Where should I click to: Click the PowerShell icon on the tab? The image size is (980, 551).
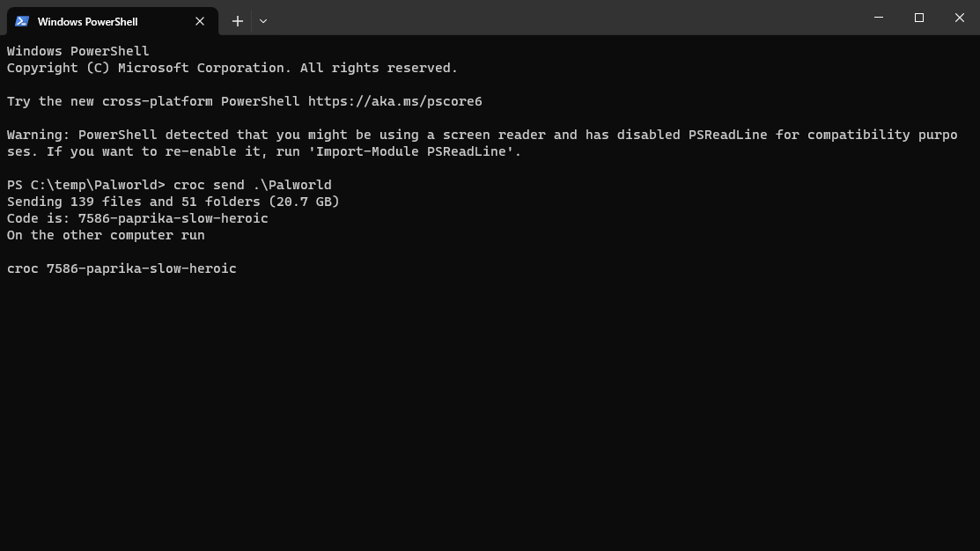(22, 21)
